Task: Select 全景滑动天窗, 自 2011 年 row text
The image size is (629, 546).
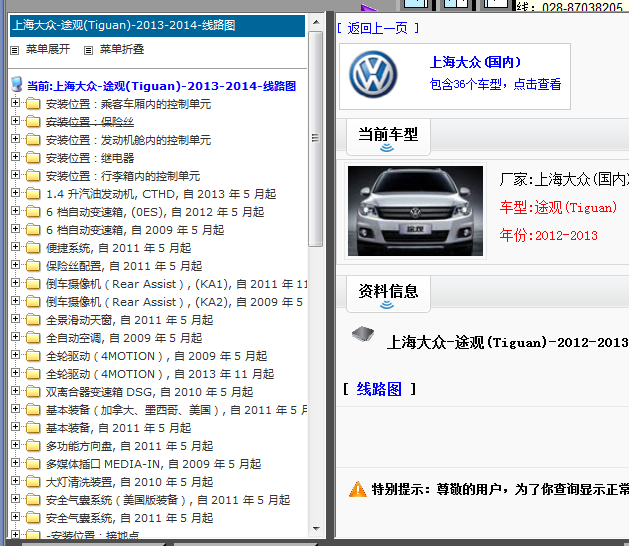Action: (130, 320)
